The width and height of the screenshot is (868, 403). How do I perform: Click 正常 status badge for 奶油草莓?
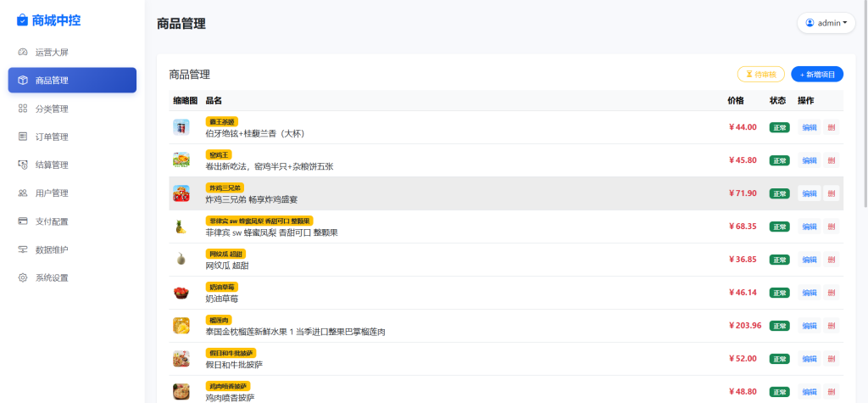coord(780,293)
